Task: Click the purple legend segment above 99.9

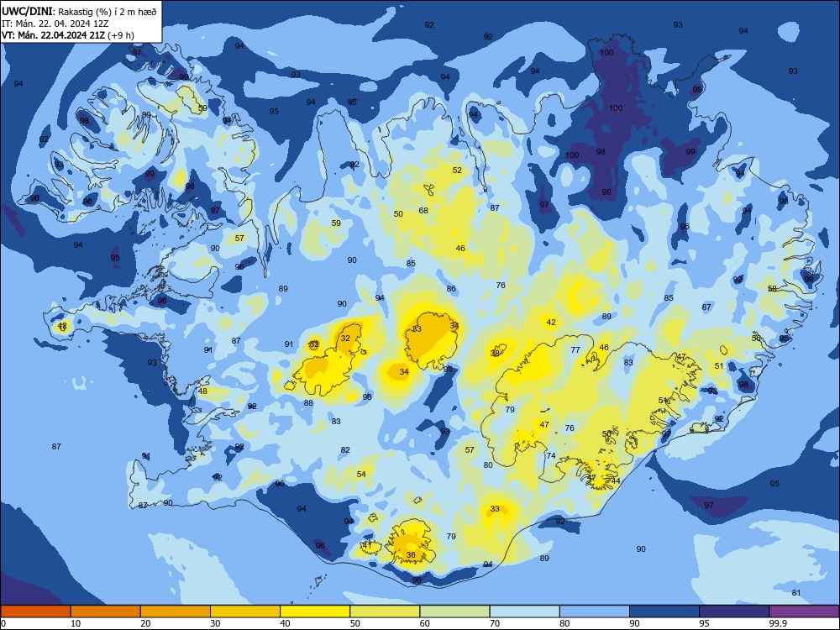Action: click(x=804, y=612)
